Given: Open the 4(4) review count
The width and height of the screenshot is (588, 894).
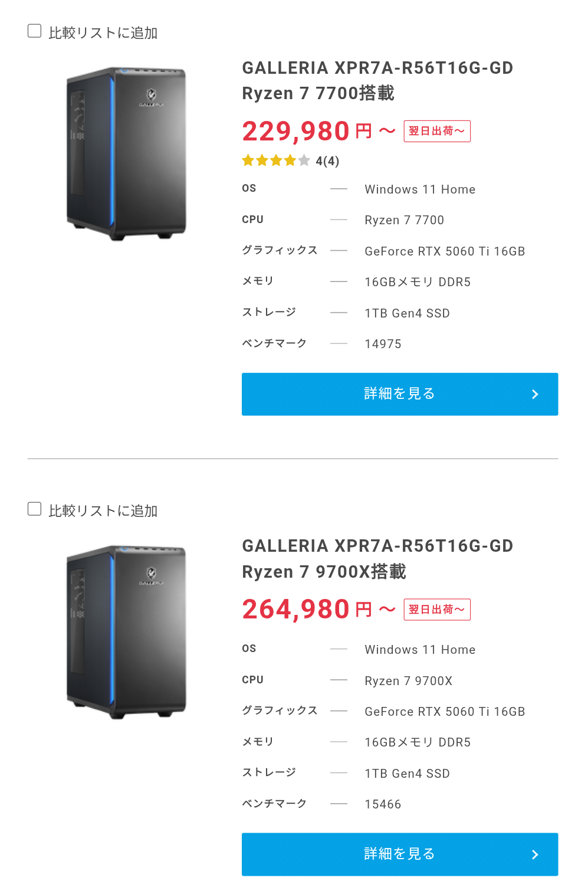Looking at the screenshot, I should coord(327,161).
